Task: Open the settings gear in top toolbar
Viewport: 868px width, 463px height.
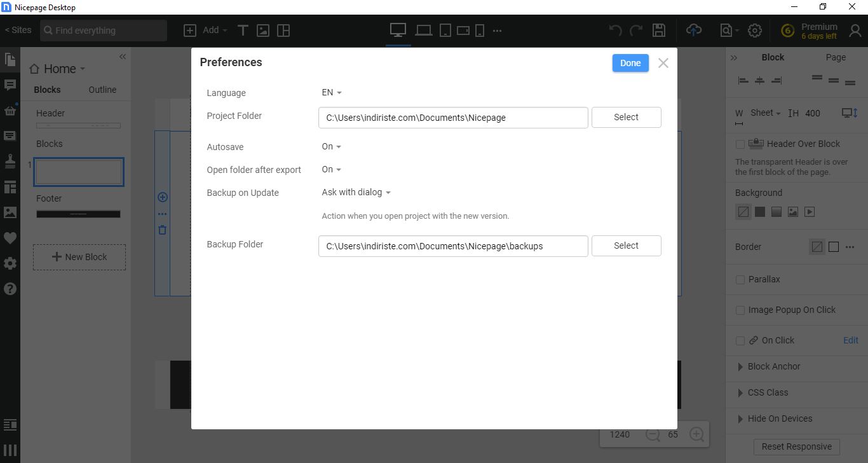Action: tap(755, 30)
